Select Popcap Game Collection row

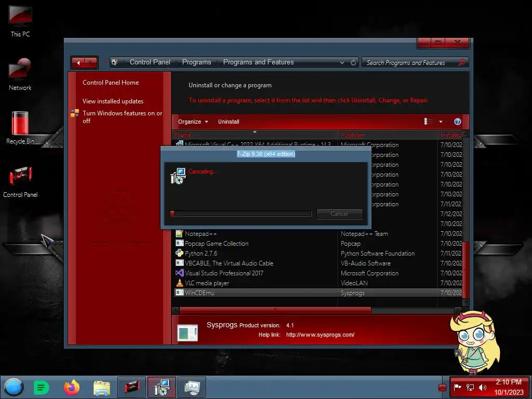tap(318, 243)
